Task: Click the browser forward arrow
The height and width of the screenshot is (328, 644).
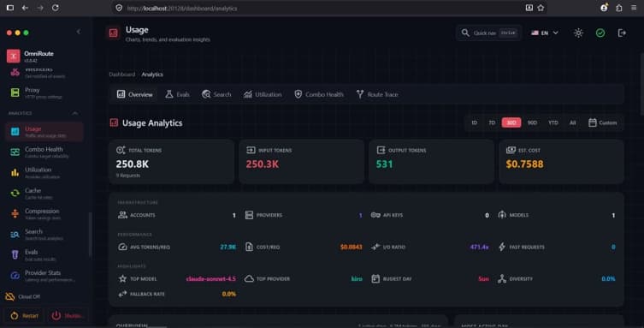Action: tap(40, 8)
